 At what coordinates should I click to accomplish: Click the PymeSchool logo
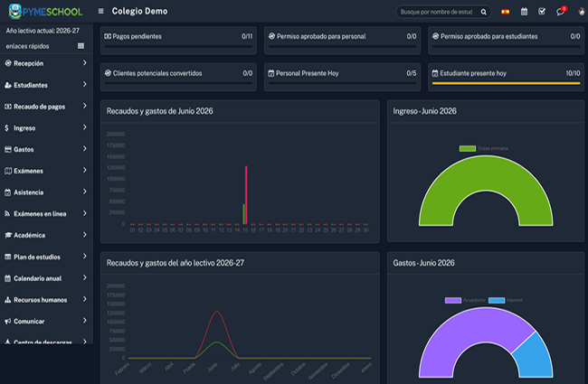(x=45, y=11)
